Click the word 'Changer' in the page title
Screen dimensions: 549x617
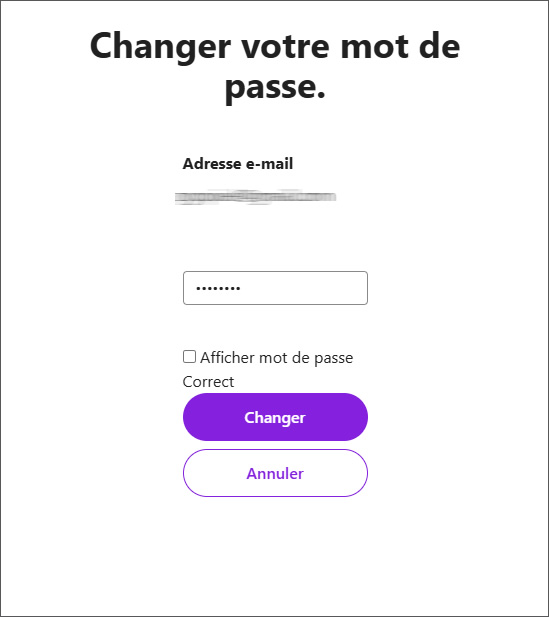pyautogui.click(x=160, y=47)
